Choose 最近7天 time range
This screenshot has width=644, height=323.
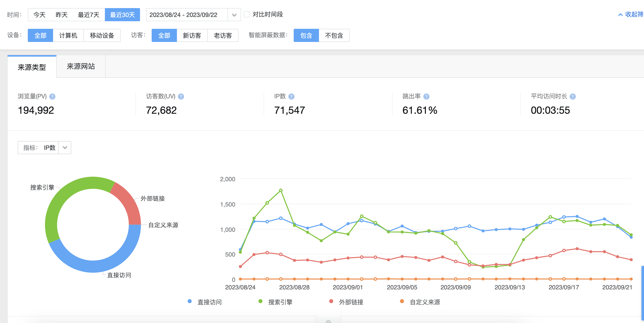point(88,15)
